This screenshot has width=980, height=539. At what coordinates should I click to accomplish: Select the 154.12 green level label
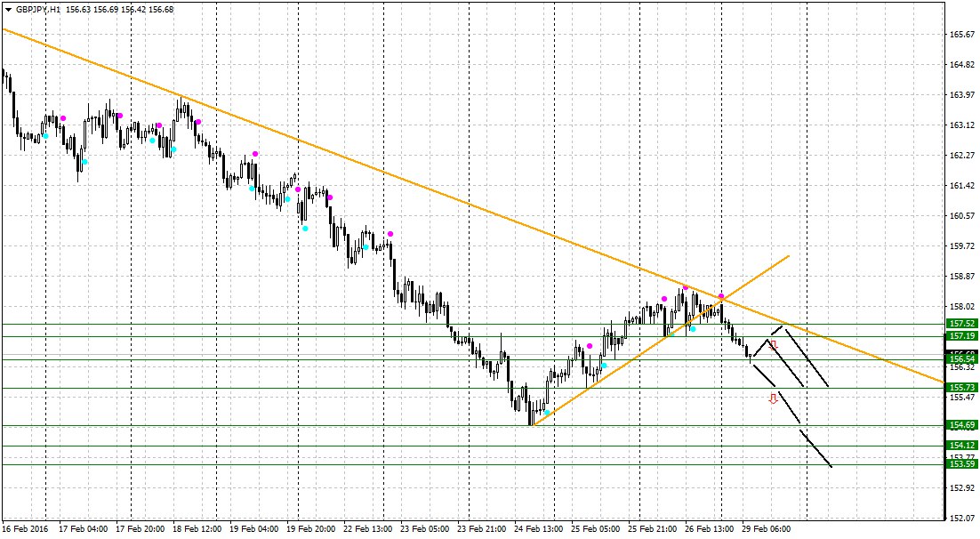(x=962, y=446)
